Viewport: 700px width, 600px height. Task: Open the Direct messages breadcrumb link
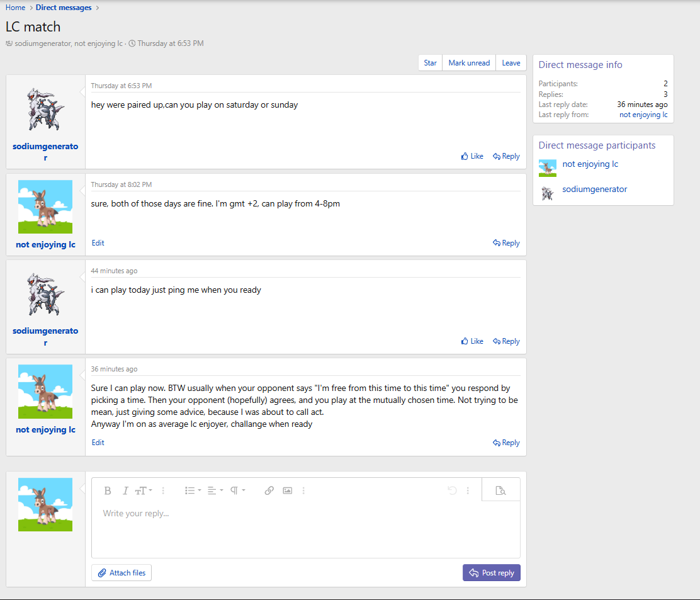click(x=64, y=8)
